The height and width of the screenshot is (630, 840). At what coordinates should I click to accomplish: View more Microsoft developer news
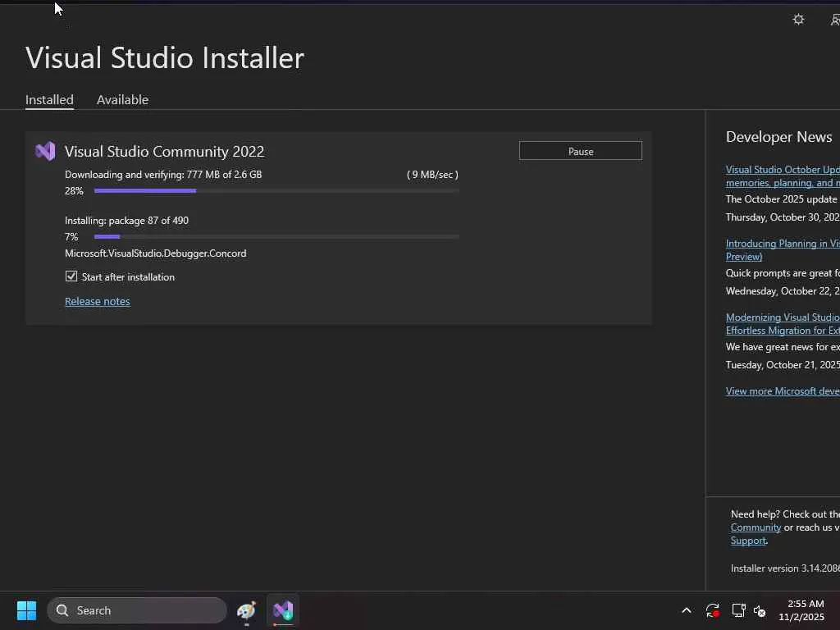pos(783,391)
